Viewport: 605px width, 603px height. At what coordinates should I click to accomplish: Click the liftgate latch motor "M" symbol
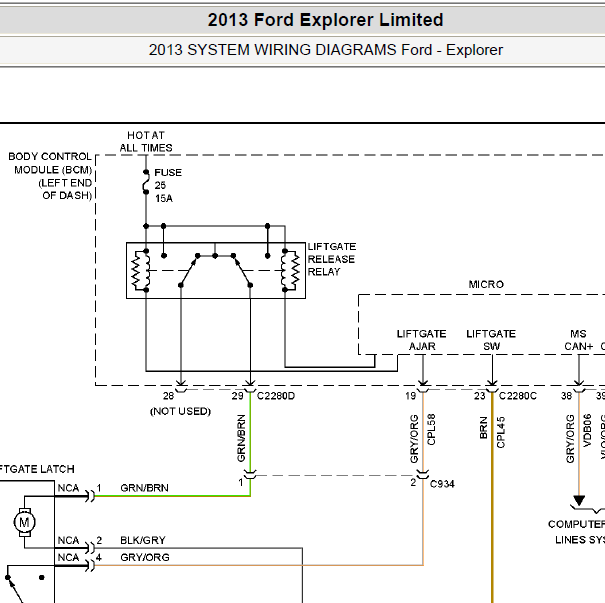[24, 522]
